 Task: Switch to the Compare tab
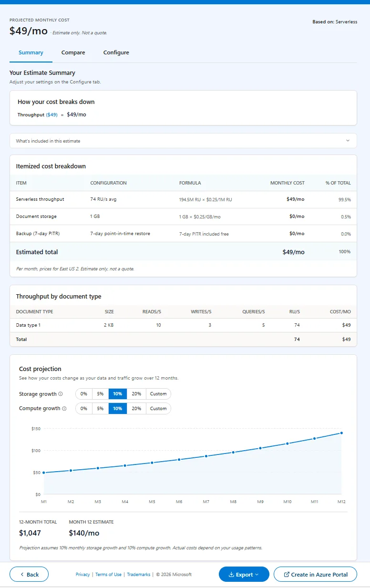[73, 52]
